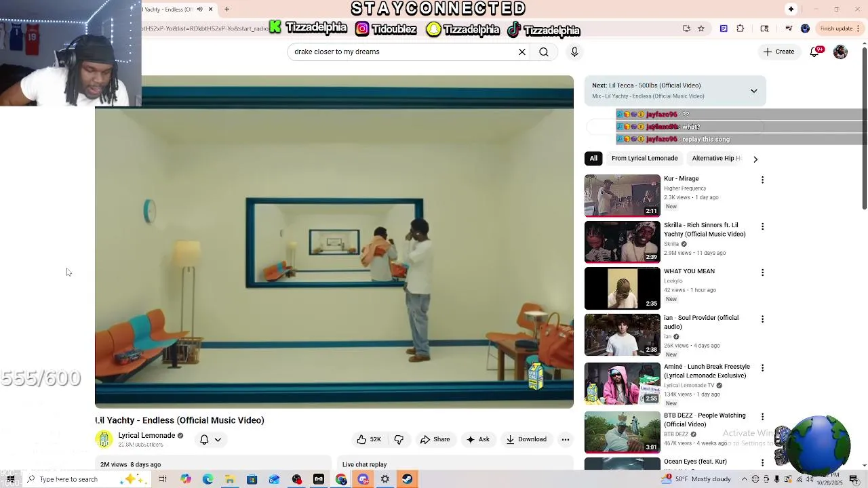Open the browser extensions puzzle icon
Viewport: 868px width, 488px height.
(x=741, y=28)
